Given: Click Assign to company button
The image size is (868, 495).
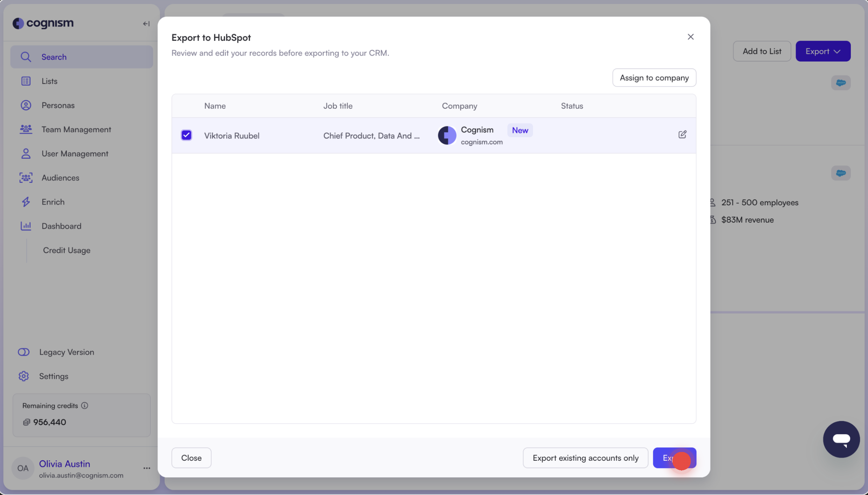Looking at the screenshot, I should (654, 78).
